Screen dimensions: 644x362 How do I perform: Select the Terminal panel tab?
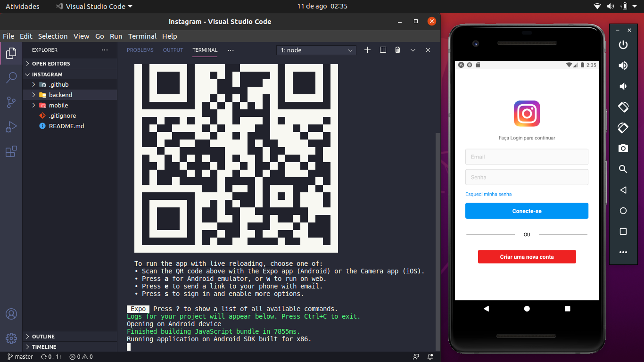tap(205, 50)
